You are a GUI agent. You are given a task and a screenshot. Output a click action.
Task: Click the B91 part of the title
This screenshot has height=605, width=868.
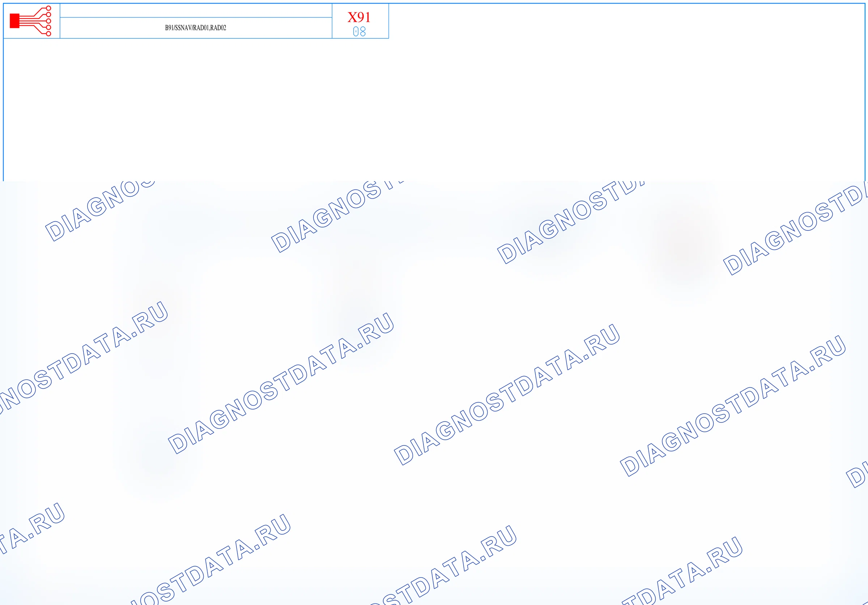pos(169,27)
